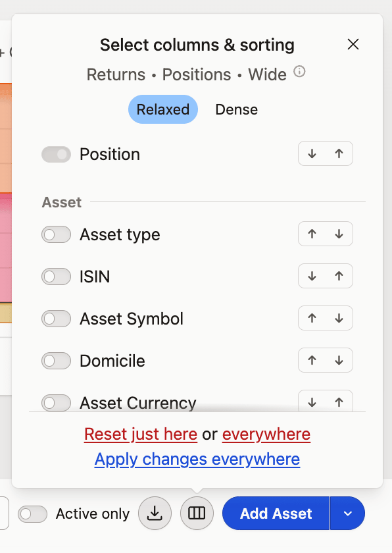Close the Select columns & sorting panel
The width and height of the screenshot is (392, 553).
click(x=353, y=45)
